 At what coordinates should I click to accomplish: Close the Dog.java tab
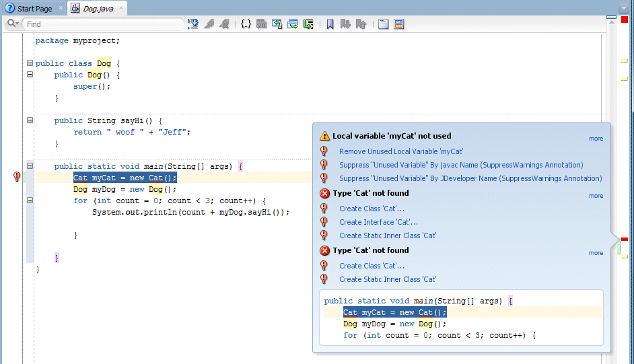tap(121, 7)
